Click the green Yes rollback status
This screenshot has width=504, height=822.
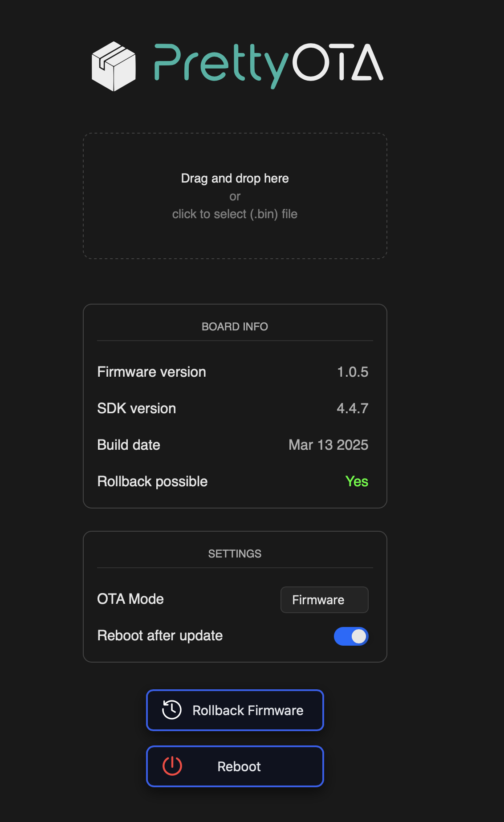[357, 481]
